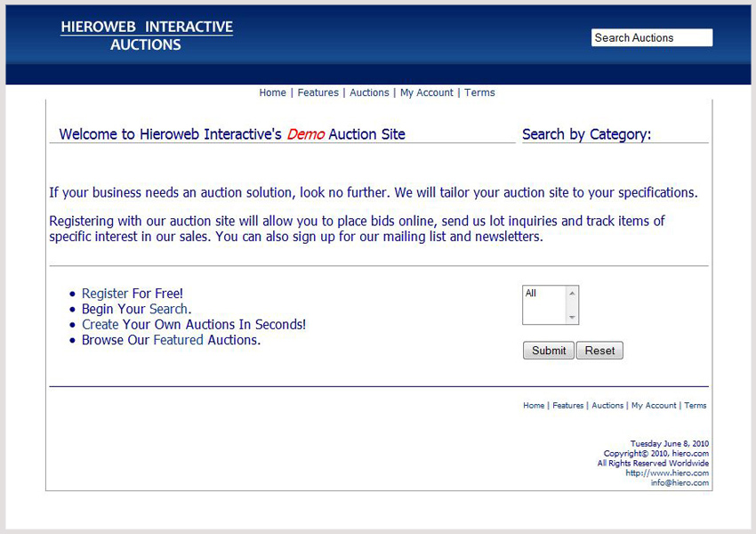Image resolution: width=756 pixels, height=534 pixels.
Task: Visit the http://www.hiero.com footer link
Action: [667, 473]
